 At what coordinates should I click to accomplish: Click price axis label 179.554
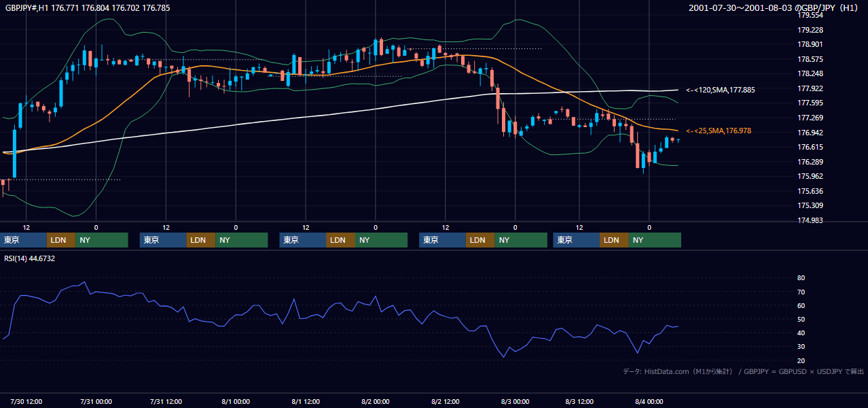810,15
